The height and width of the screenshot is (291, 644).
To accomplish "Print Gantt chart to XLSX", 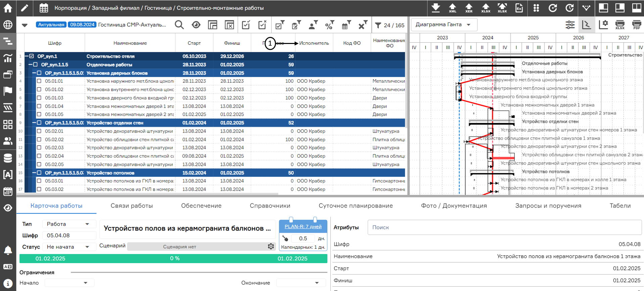I will click(x=620, y=25).
